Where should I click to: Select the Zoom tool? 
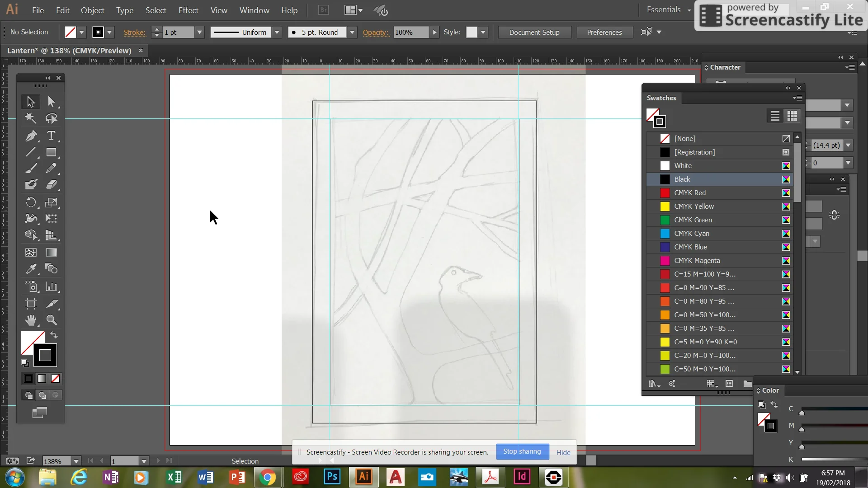pos(51,320)
